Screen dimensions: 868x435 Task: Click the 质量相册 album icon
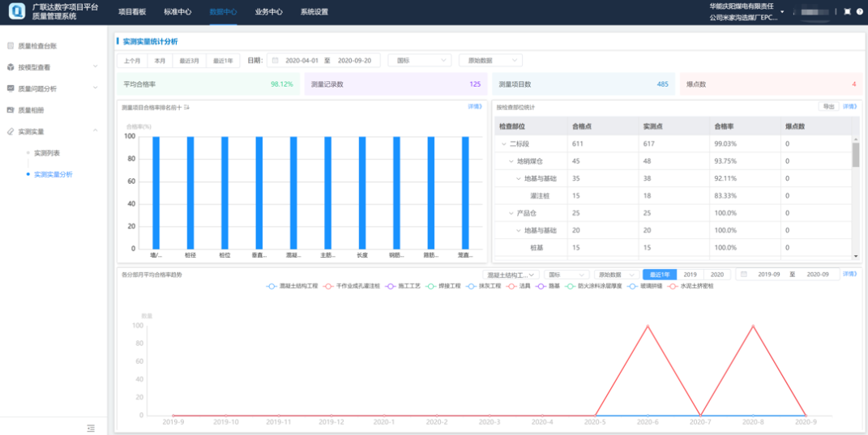pyautogui.click(x=11, y=109)
